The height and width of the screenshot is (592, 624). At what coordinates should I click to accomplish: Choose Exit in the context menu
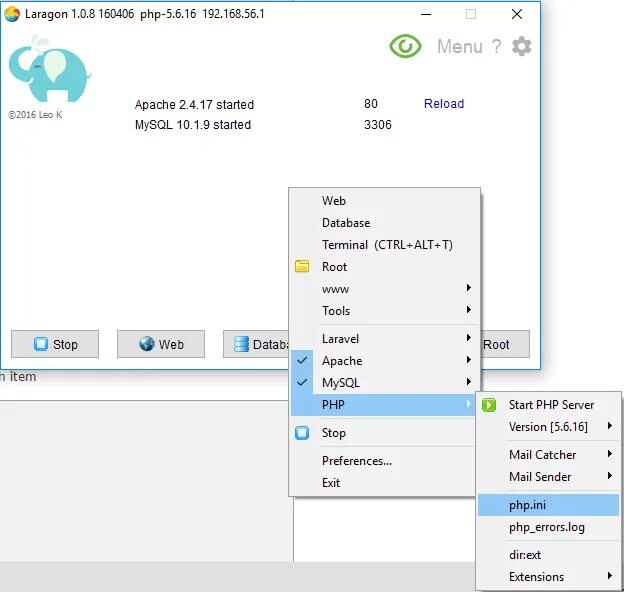[383, 483]
